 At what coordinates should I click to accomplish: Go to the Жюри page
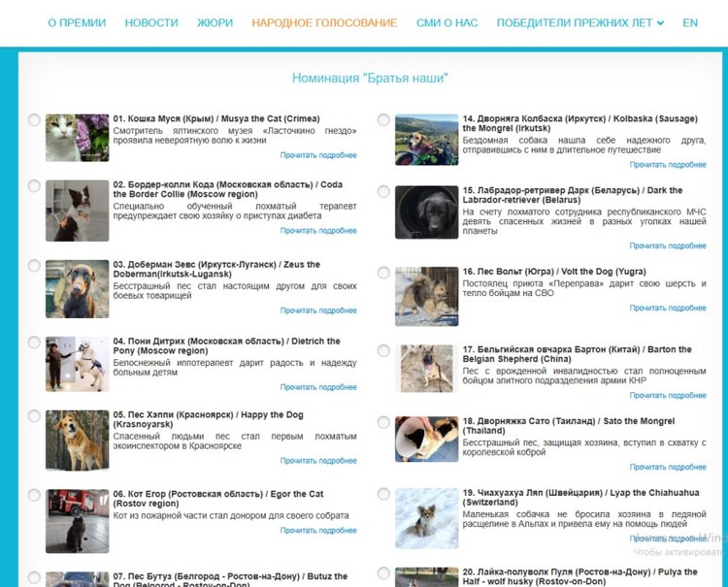pyautogui.click(x=215, y=22)
